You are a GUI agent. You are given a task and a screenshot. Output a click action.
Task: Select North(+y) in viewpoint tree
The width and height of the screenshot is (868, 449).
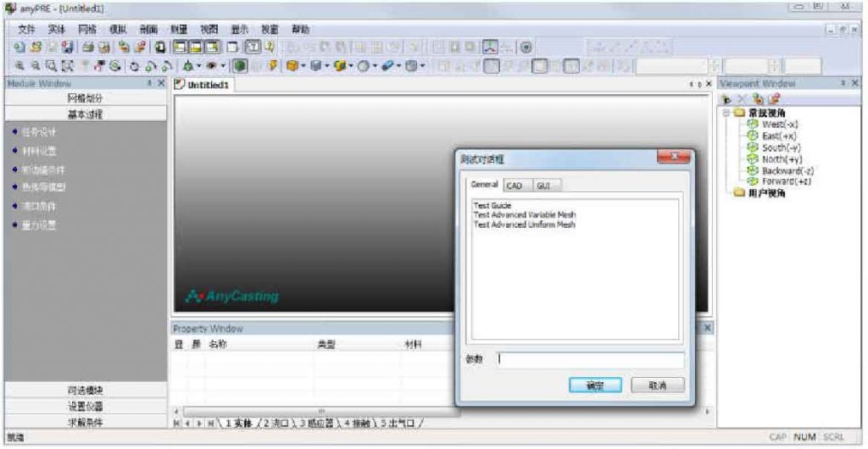point(782,159)
